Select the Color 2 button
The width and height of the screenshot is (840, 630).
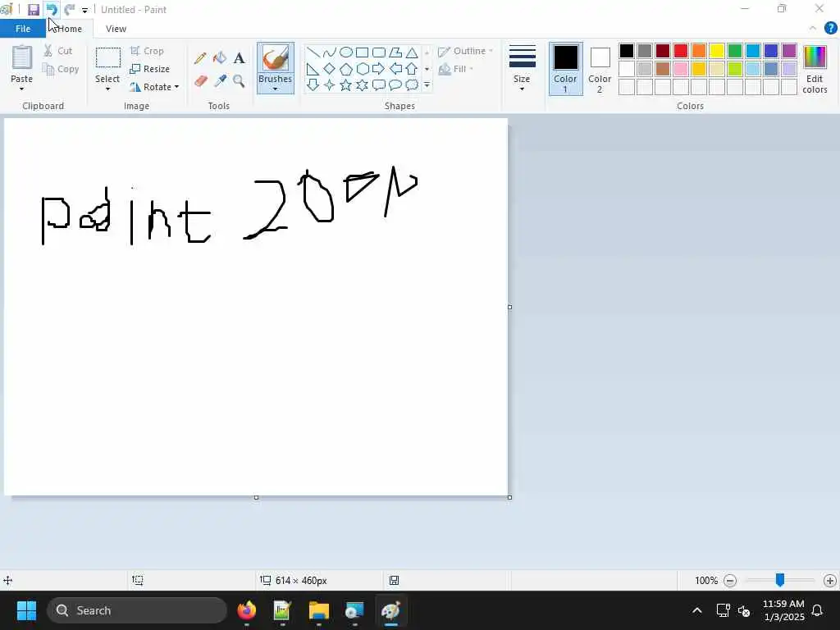coord(600,69)
